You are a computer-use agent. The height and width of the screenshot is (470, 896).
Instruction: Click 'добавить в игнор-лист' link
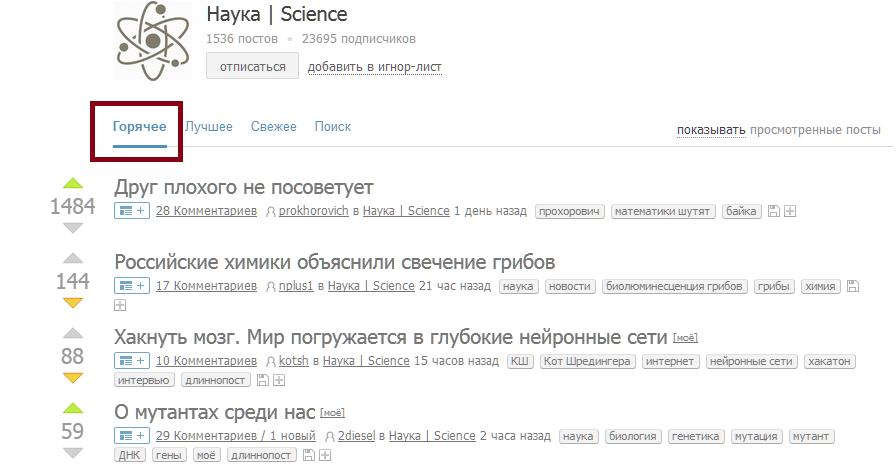tap(375, 67)
